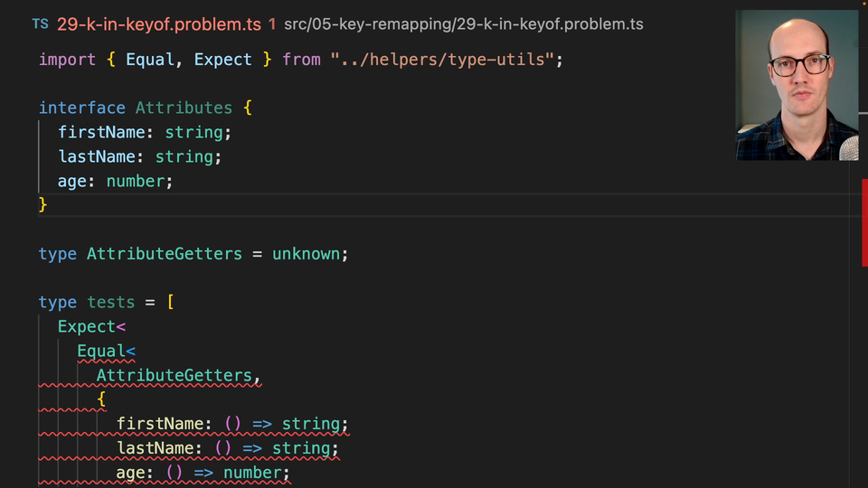Viewport: 868px width, 488px height.
Task: Click the underlined Equal< in tests
Action: pos(105,351)
